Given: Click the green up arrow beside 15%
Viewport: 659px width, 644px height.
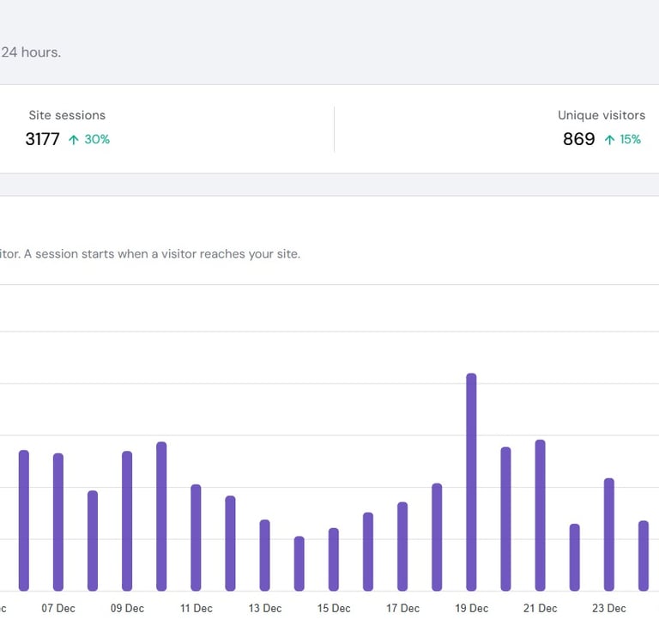Looking at the screenshot, I should point(609,140).
